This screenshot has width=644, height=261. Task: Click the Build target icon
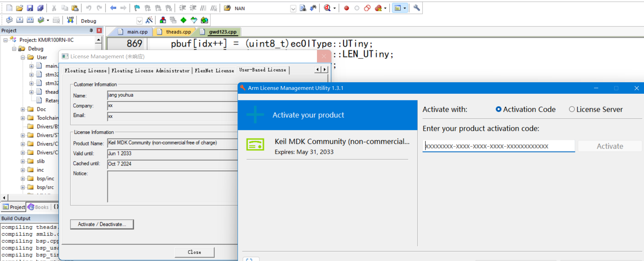pos(20,20)
